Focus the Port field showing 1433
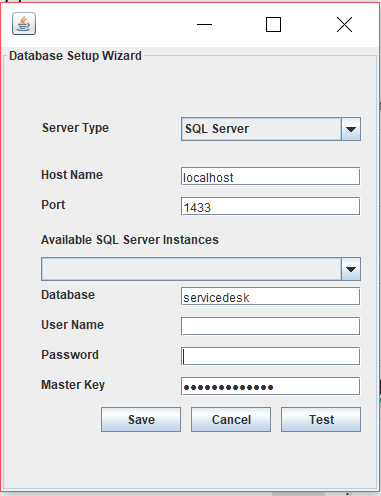 click(270, 206)
